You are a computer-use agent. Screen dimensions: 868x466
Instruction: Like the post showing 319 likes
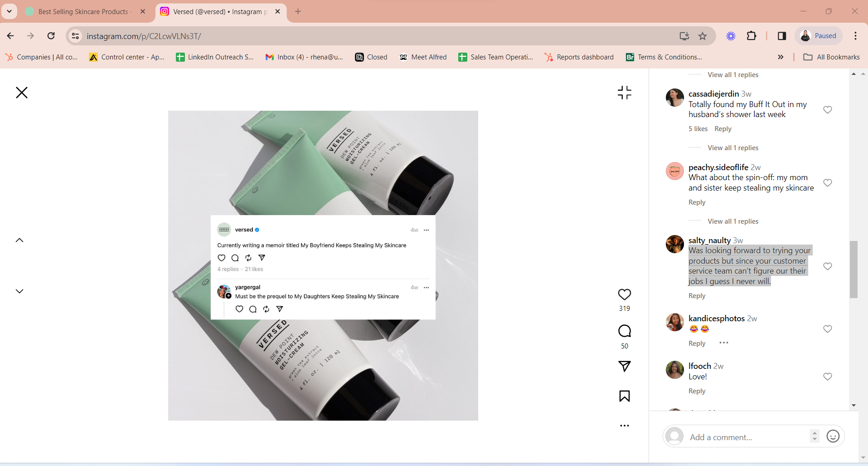tap(625, 294)
